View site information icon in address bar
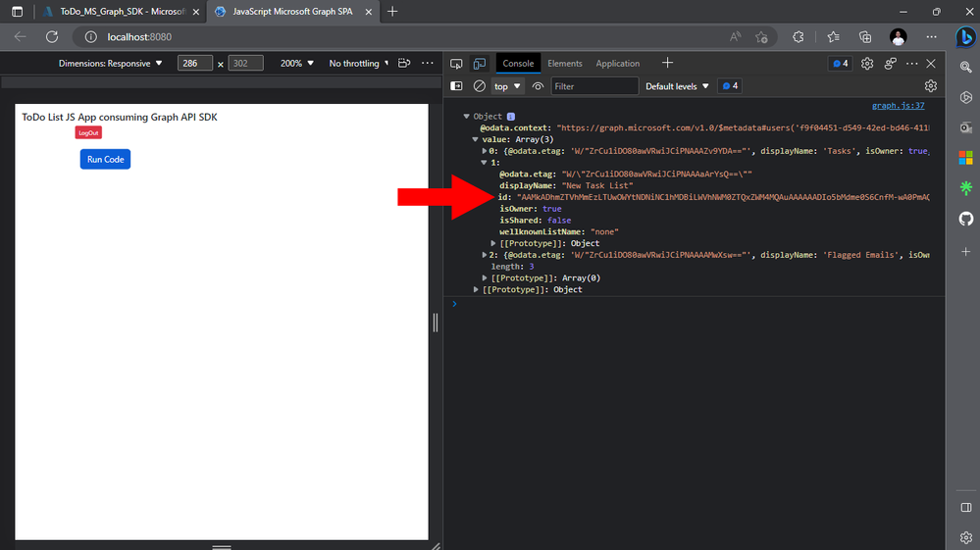The image size is (980, 550). [x=90, y=37]
